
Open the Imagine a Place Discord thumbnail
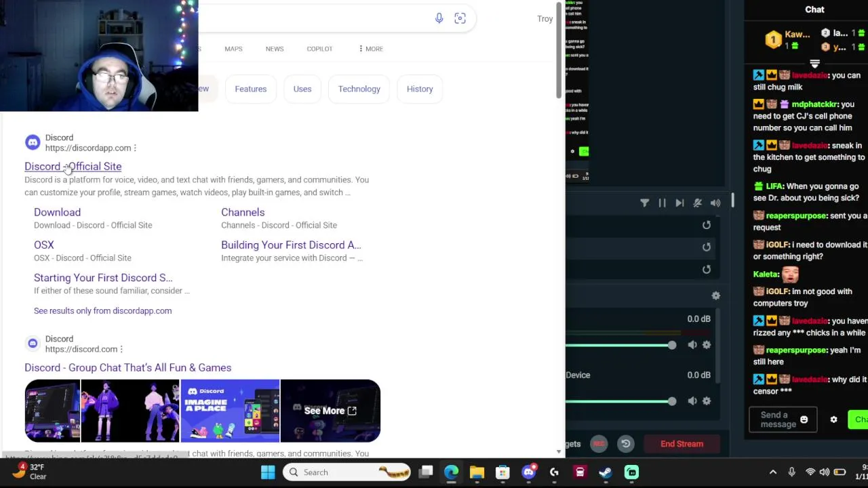pyautogui.click(x=230, y=411)
